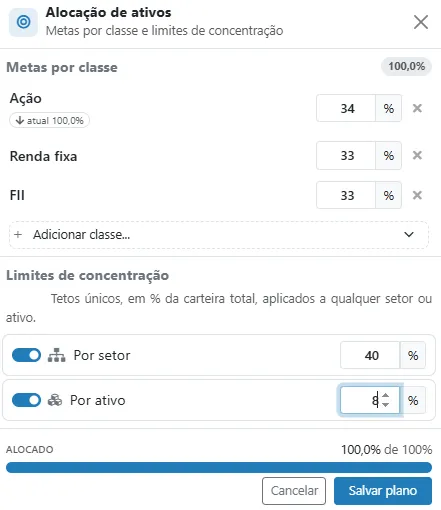
Task: Click the atual 100,0% badge under Ação
Action: pyautogui.click(x=49, y=120)
